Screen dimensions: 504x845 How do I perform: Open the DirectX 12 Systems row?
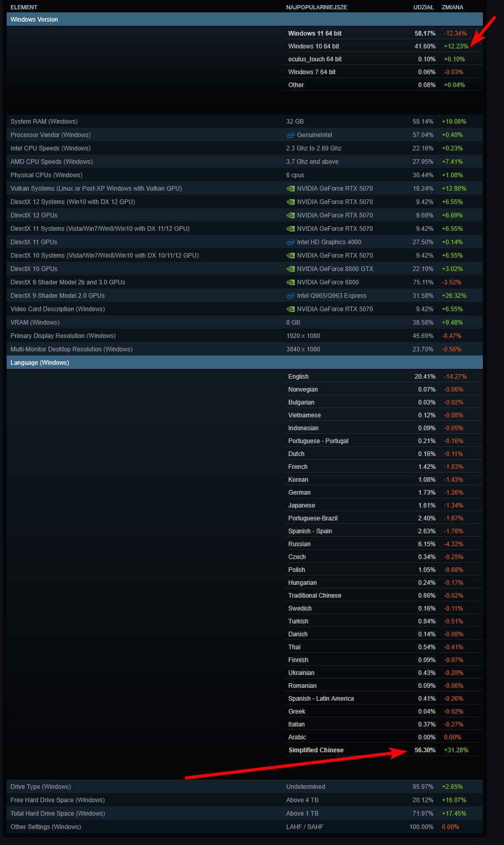coord(245,202)
